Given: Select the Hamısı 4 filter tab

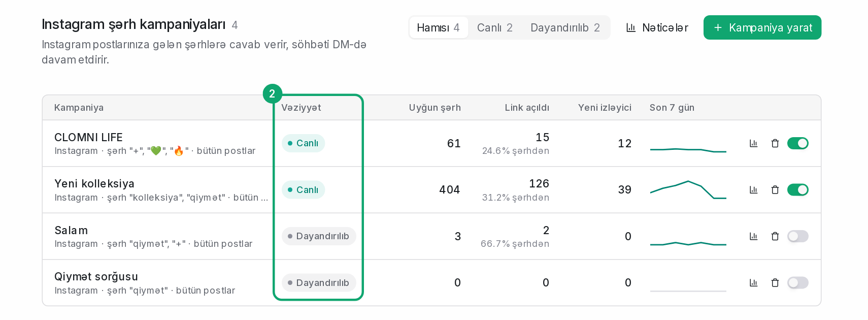Looking at the screenshot, I should pos(439,27).
